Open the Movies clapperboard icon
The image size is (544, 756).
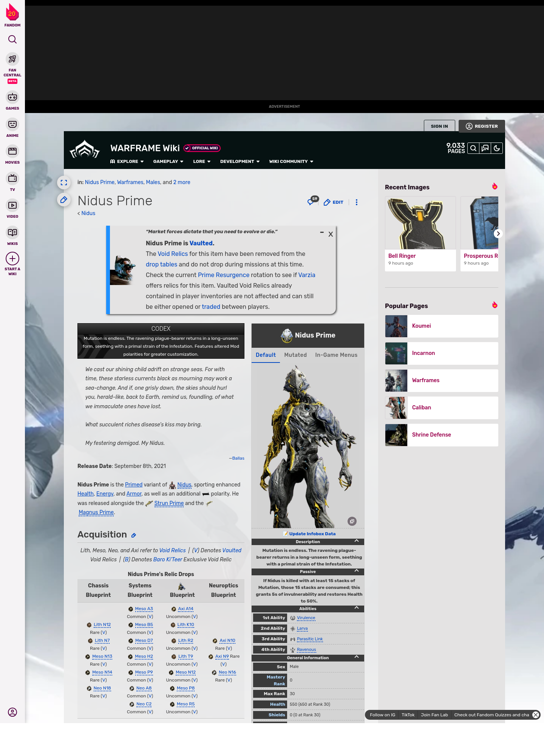(x=12, y=151)
